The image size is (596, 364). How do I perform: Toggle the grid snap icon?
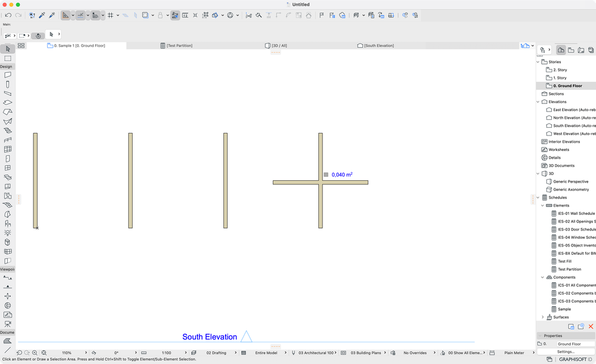tap(110, 15)
